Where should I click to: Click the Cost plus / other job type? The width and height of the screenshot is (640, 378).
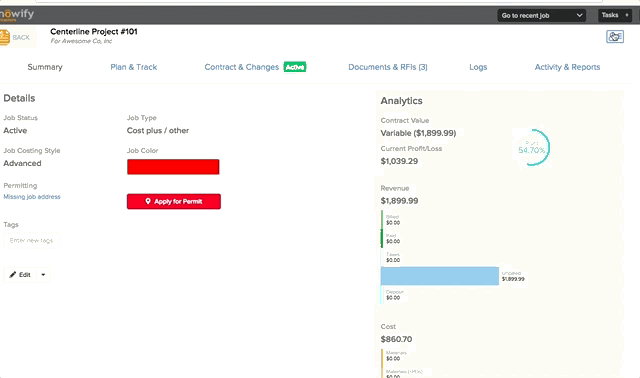158,131
